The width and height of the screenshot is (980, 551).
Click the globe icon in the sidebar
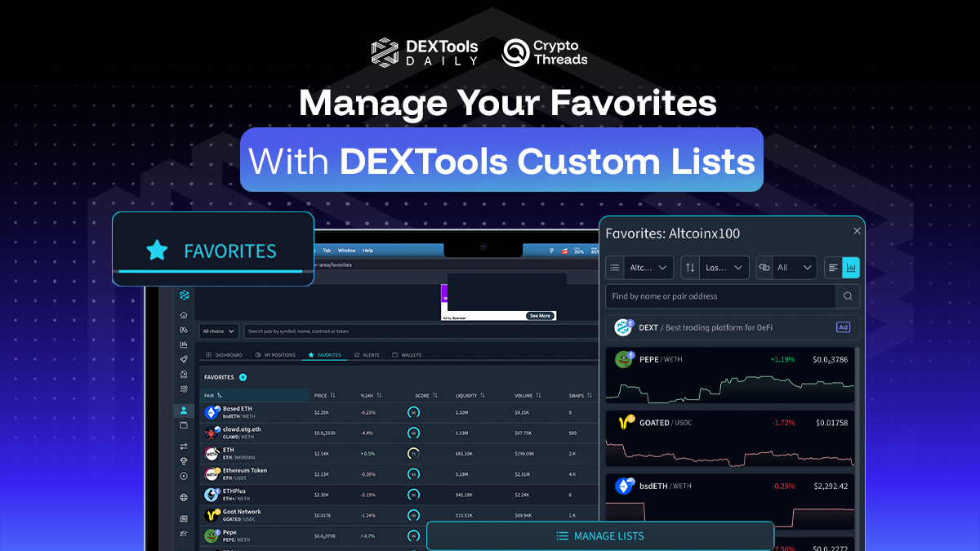(184, 497)
